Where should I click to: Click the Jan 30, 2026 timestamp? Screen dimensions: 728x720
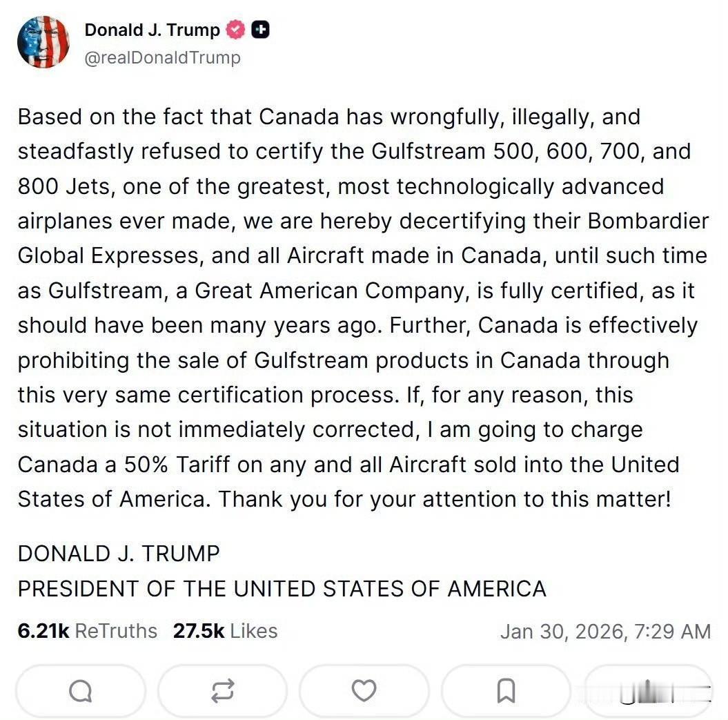pyautogui.click(x=605, y=631)
